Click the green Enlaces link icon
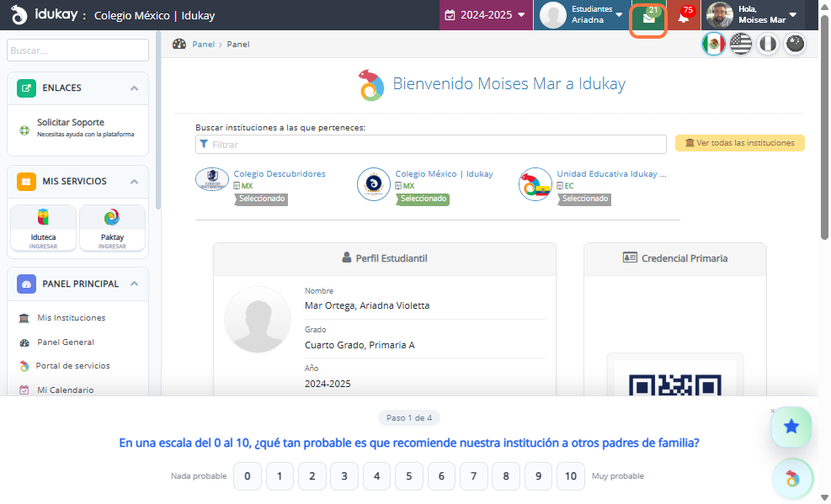831x504 pixels. pyautogui.click(x=26, y=88)
